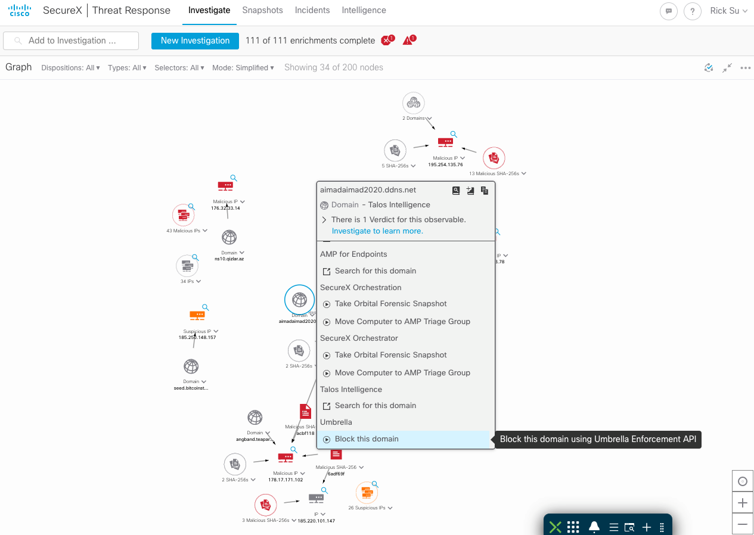This screenshot has width=754, height=535.
Task: Click the ribbon drag handle menu icon
Action: pos(662,527)
